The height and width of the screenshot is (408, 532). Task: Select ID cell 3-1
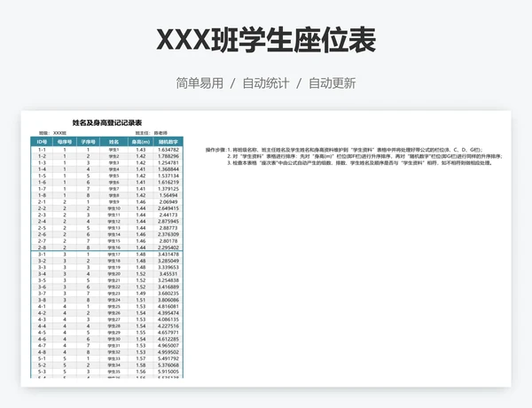tap(42, 255)
